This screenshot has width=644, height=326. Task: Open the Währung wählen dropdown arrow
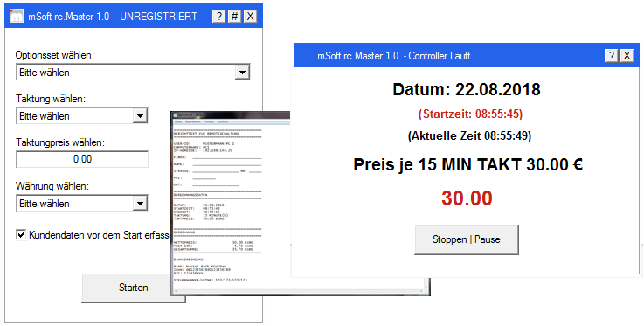(x=140, y=204)
